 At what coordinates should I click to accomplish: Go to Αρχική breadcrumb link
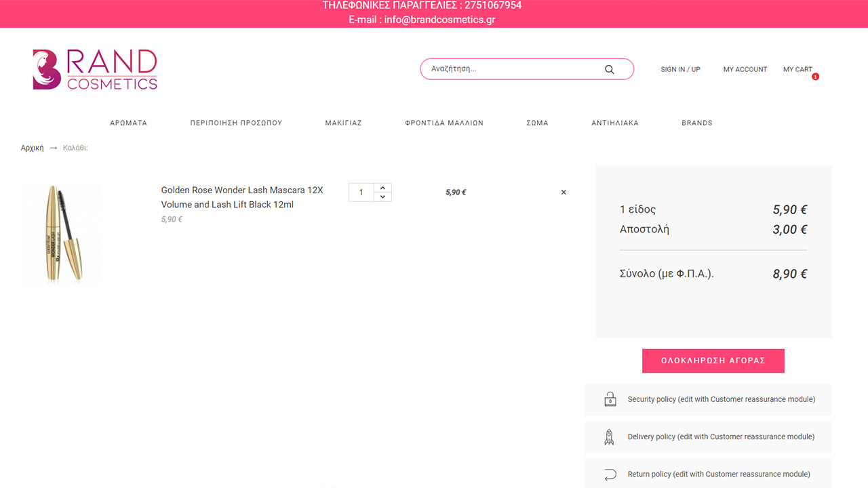(x=32, y=148)
